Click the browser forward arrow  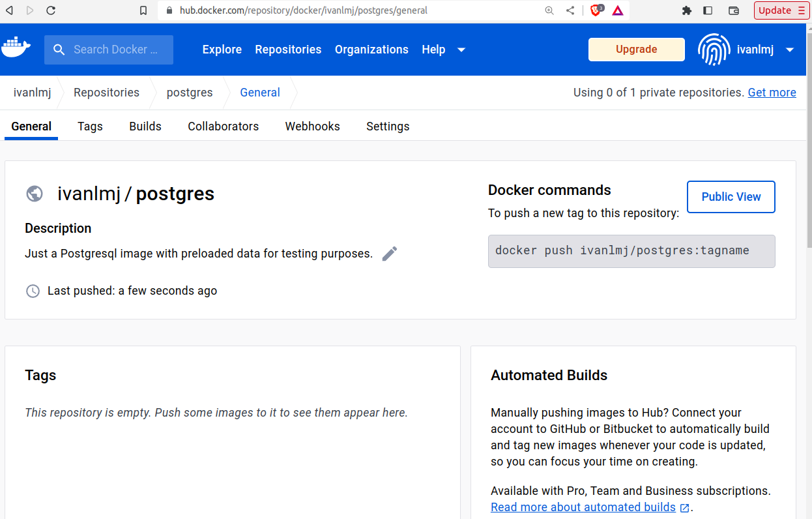point(30,10)
